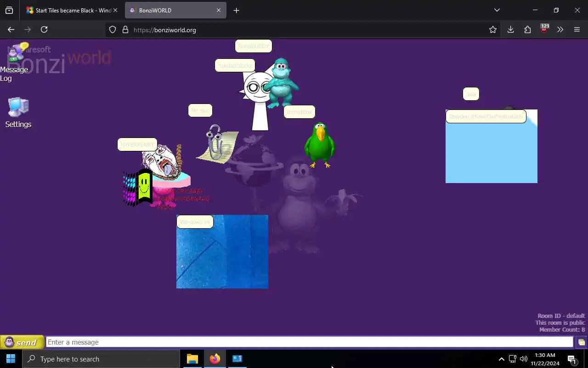Click the Firefox taskbar icon

[215, 359]
